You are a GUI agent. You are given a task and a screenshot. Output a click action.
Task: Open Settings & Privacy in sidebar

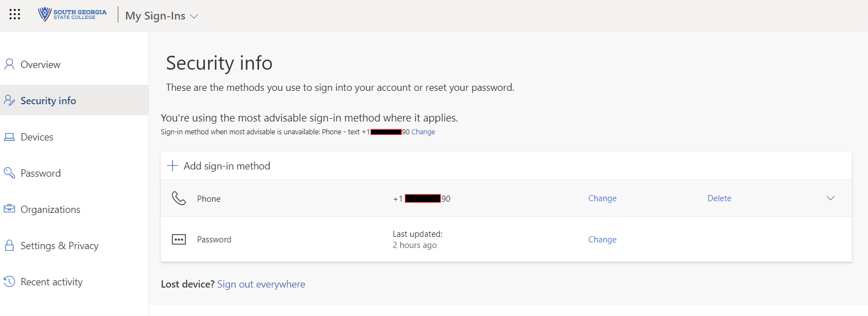[59, 246]
